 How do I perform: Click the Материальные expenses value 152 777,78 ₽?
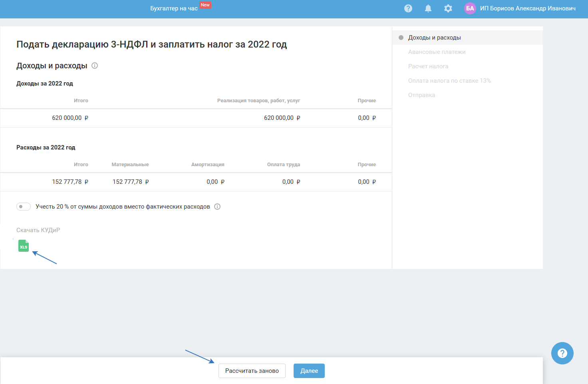click(131, 182)
